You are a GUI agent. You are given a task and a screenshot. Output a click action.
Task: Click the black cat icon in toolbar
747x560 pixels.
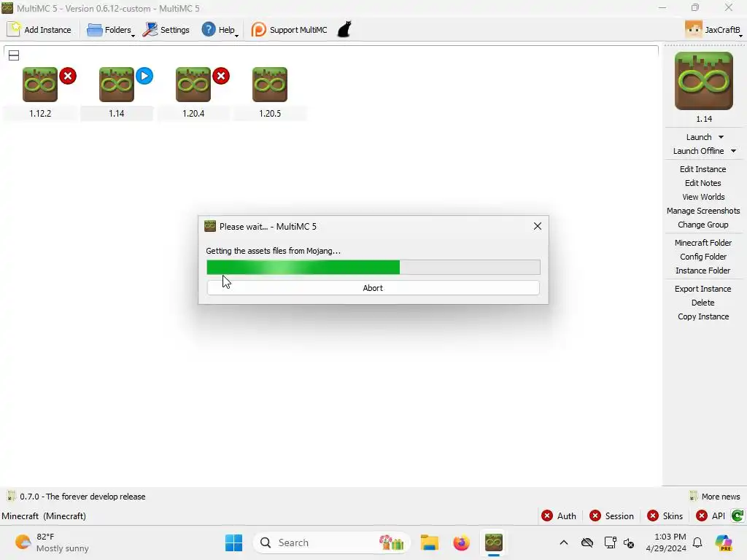pos(344,29)
